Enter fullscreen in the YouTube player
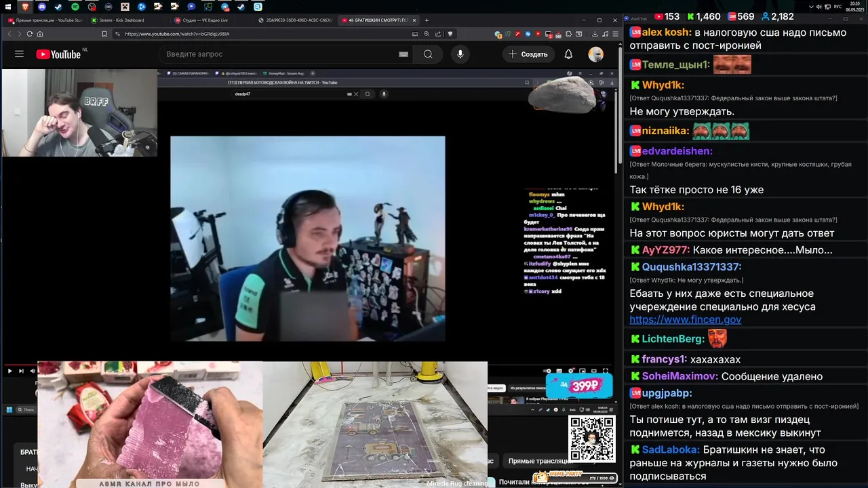The width and height of the screenshot is (868, 488). click(x=606, y=371)
